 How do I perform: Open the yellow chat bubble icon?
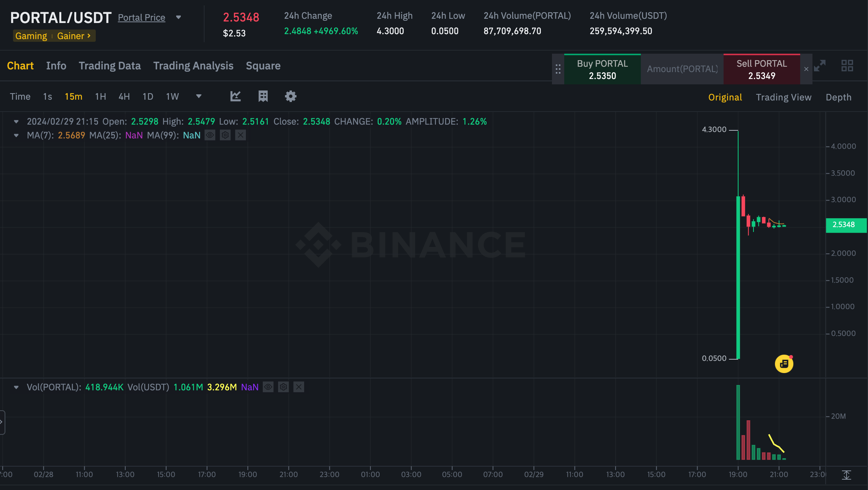(x=784, y=364)
